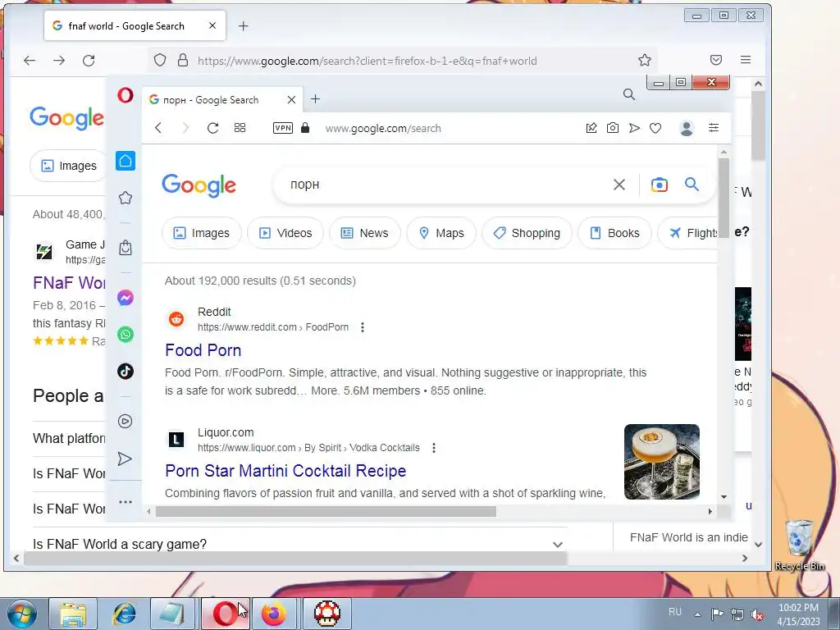Open WhatsApp in Opera sidebar
This screenshot has width=840, height=630.
click(126, 335)
